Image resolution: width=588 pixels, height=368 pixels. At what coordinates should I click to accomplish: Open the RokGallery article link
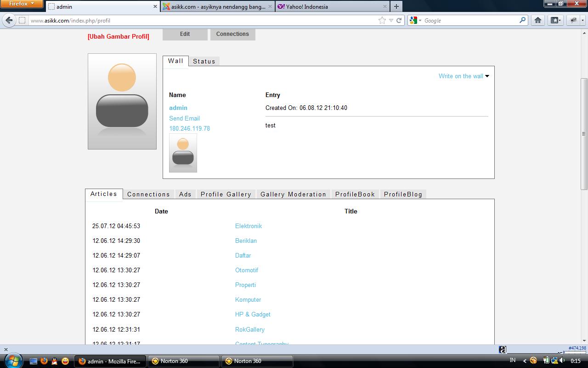point(250,329)
